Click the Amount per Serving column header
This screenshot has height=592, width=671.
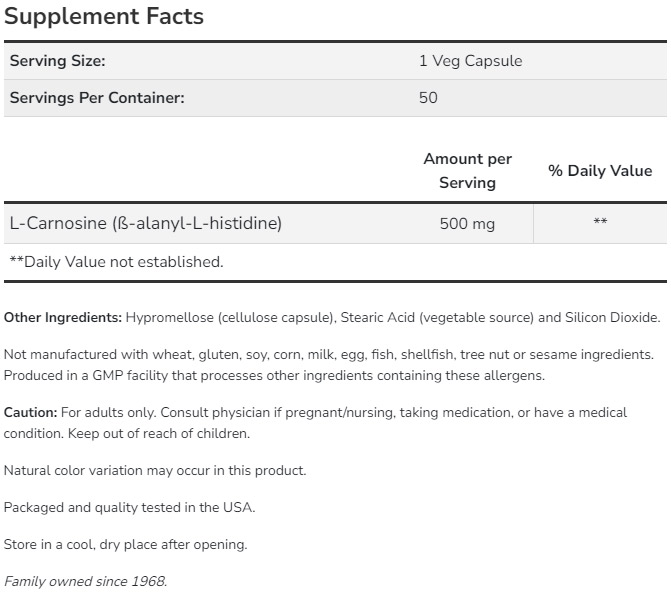point(467,171)
